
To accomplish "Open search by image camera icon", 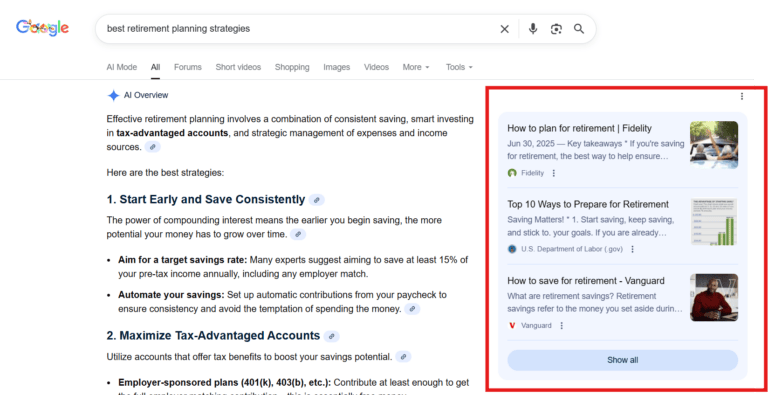I will (556, 29).
